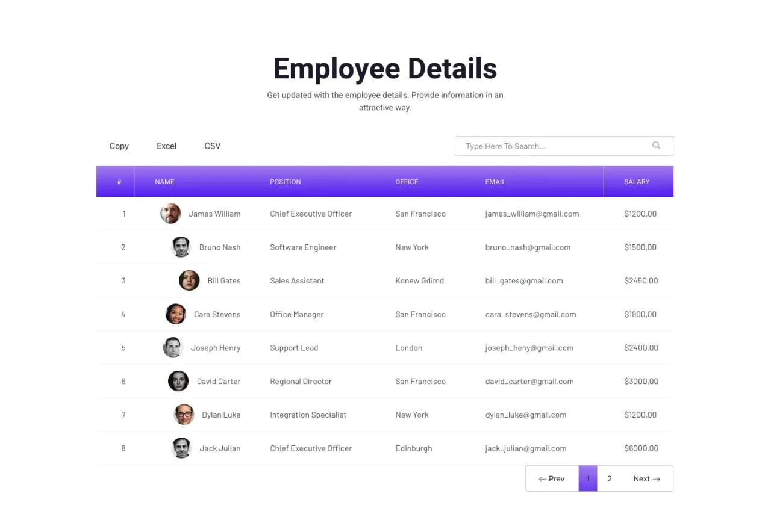771x532 pixels.
Task: Select the active page 1 button
Action: 588,479
